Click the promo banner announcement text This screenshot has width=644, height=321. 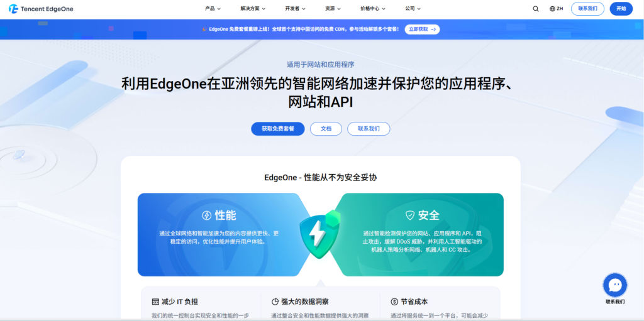click(304, 29)
